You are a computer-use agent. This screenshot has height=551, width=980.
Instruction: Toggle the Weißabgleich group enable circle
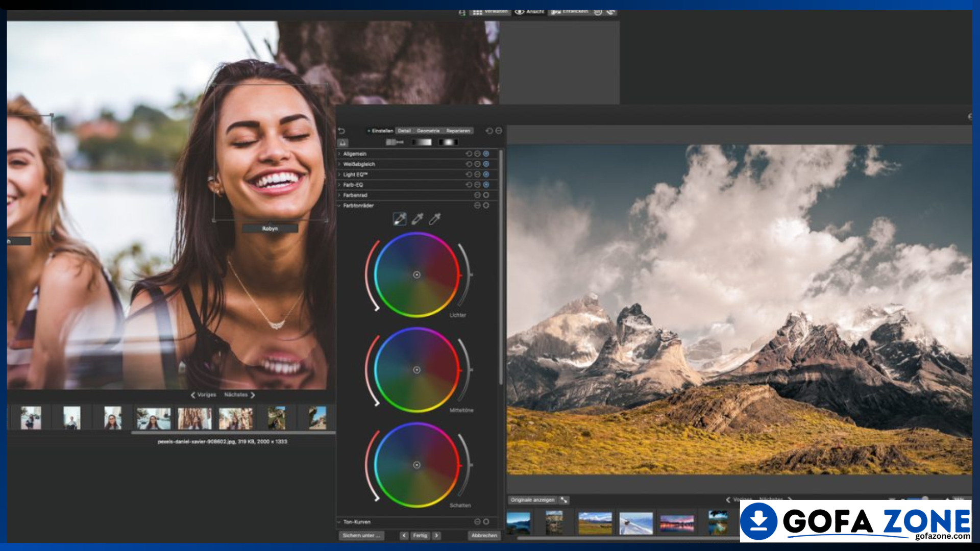pos(486,164)
